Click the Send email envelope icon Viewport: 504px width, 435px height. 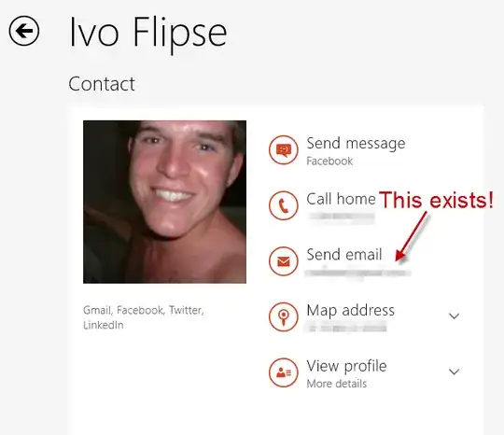[x=283, y=261]
